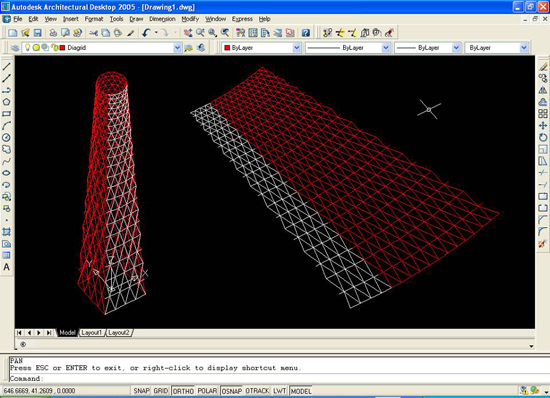Viewport: 550px width, 398px height.
Task: Click the LWT status bar button
Action: (x=280, y=391)
